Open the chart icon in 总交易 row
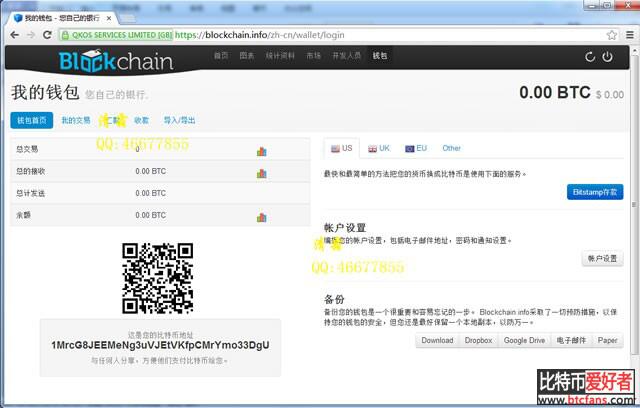The image size is (640, 408). point(262,152)
